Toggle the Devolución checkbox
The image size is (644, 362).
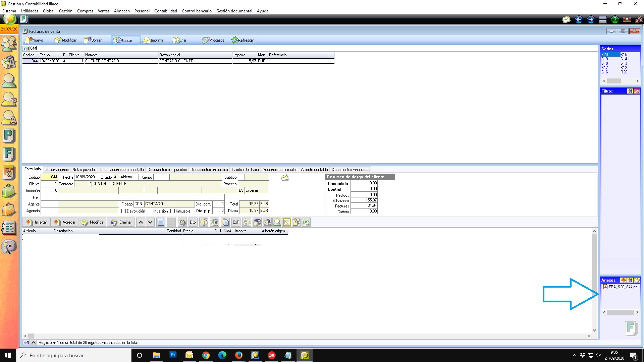click(x=123, y=211)
